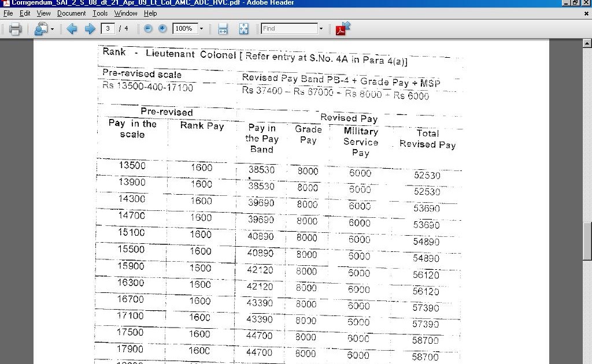This screenshot has height=364, width=592.
Task: Expand the markup tool's dropdown arrow
Action: point(52,28)
